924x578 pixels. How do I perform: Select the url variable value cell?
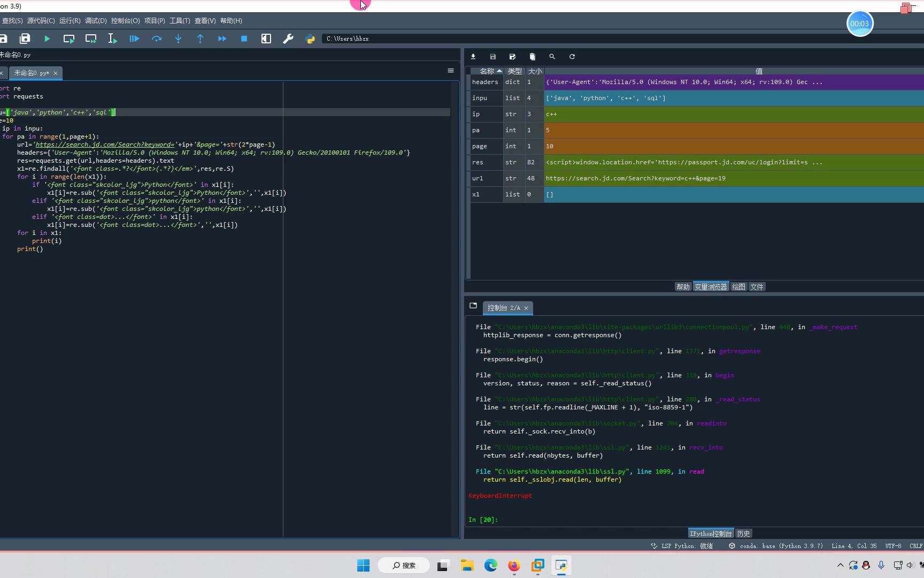(734, 179)
